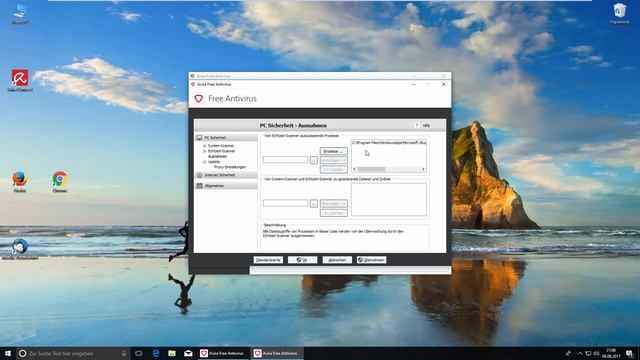Select Ausnahmen in the settings tree
Viewport: 640px width, 360px height.
(217, 156)
